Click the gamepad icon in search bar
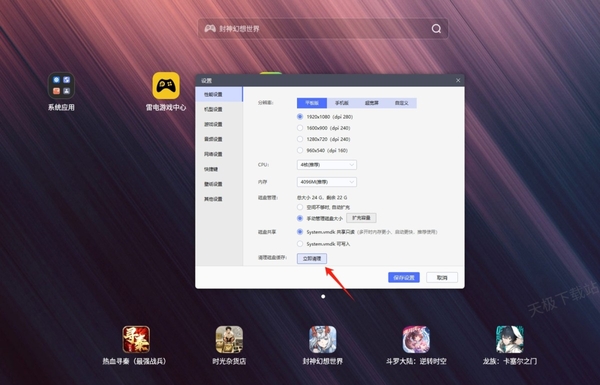Screen dimensions: 600x385 coord(210,29)
